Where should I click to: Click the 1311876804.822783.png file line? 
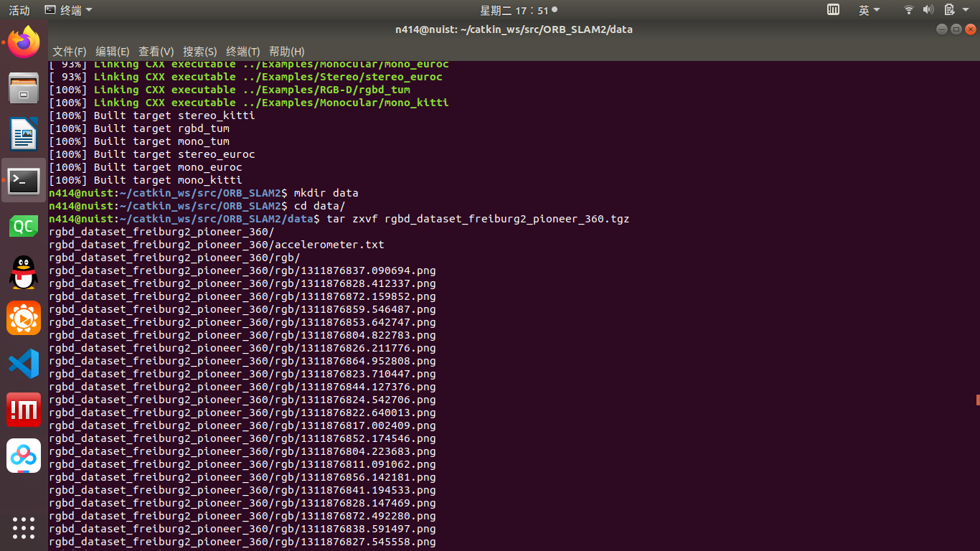242,335
